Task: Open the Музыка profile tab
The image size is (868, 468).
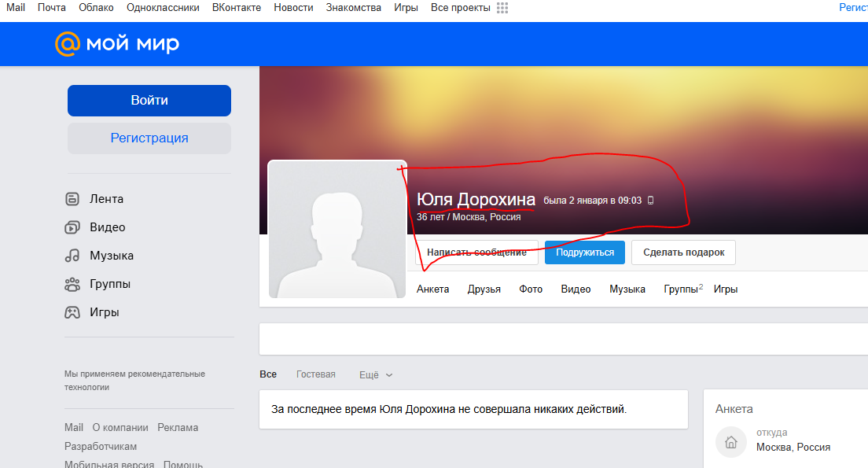Action: [x=627, y=289]
